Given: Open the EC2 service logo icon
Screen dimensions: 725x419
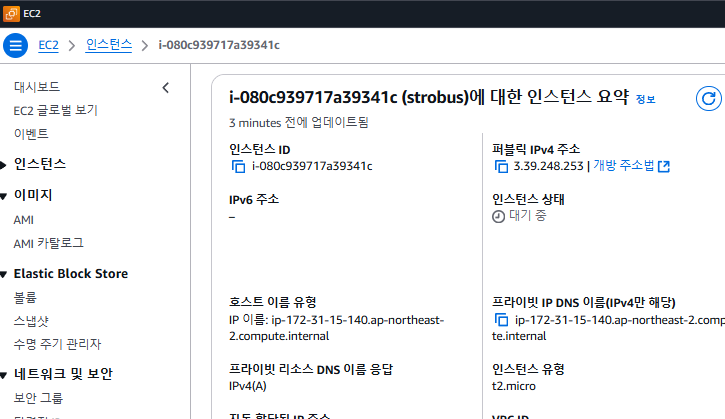Looking at the screenshot, I should coord(11,13).
